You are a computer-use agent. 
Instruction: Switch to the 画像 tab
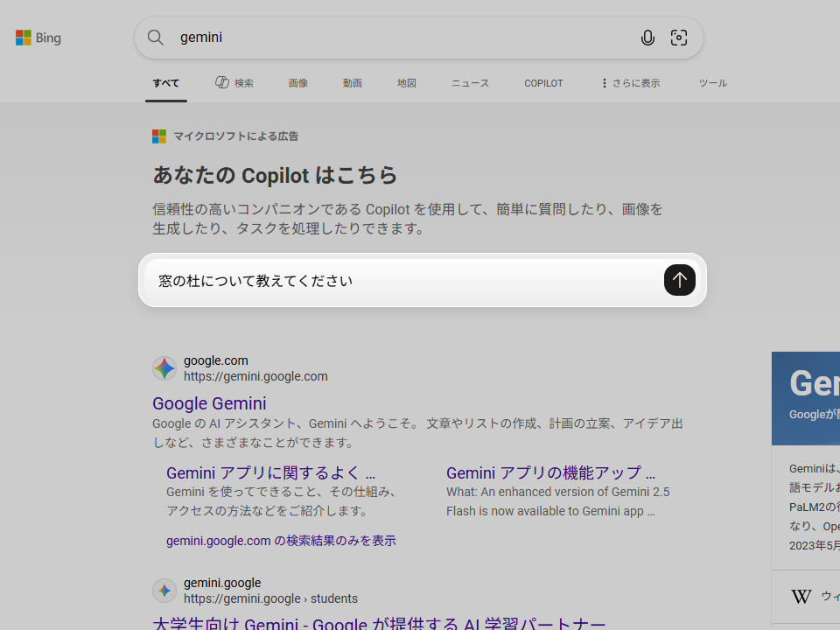pyautogui.click(x=298, y=83)
